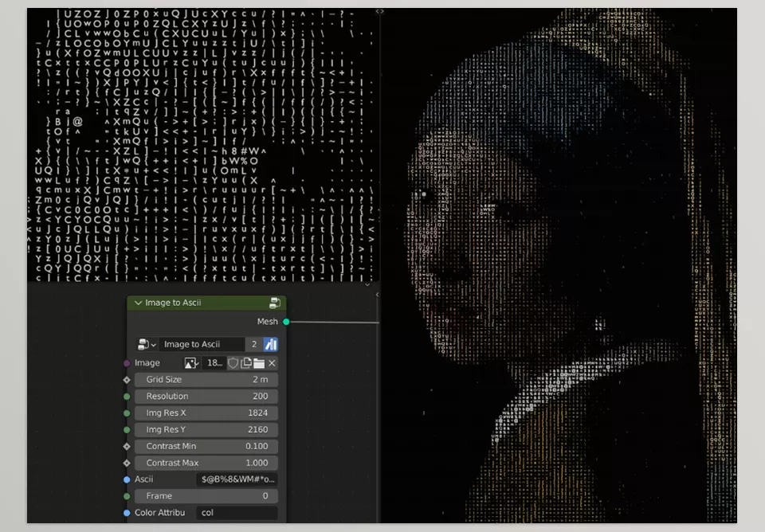Click the Resolution green socket
765x532 pixels.
pyautogui.click(x=127, y=397)
